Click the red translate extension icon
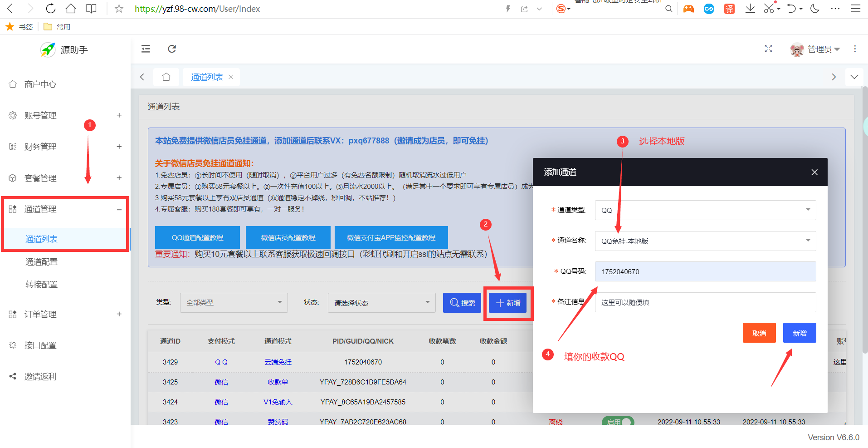Viewport: 868px width, 448px height. click(x=729, y=9)
